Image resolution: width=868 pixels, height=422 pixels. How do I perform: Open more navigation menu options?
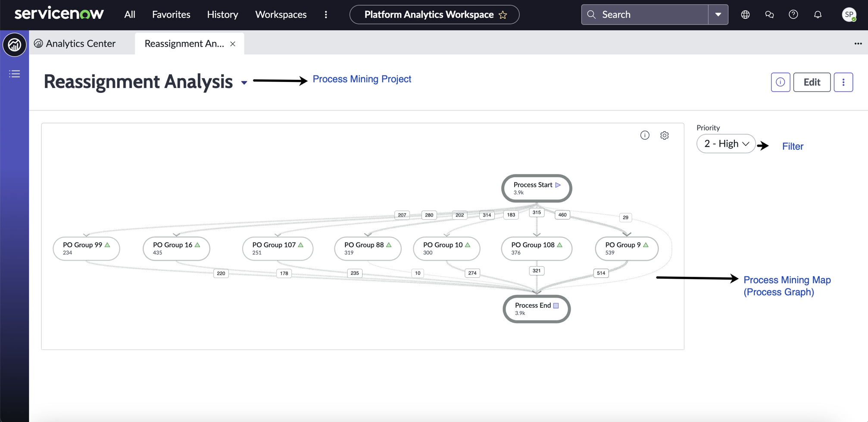(326, 15)
